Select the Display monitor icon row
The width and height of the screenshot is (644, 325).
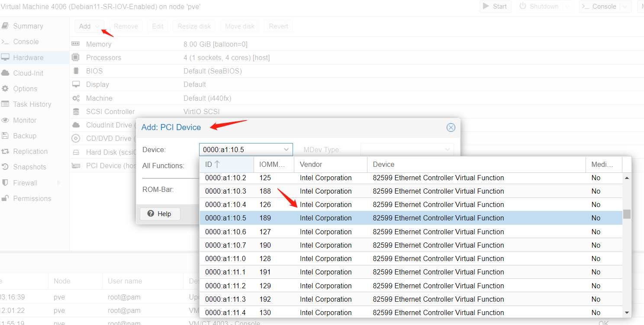click(76, 84)
